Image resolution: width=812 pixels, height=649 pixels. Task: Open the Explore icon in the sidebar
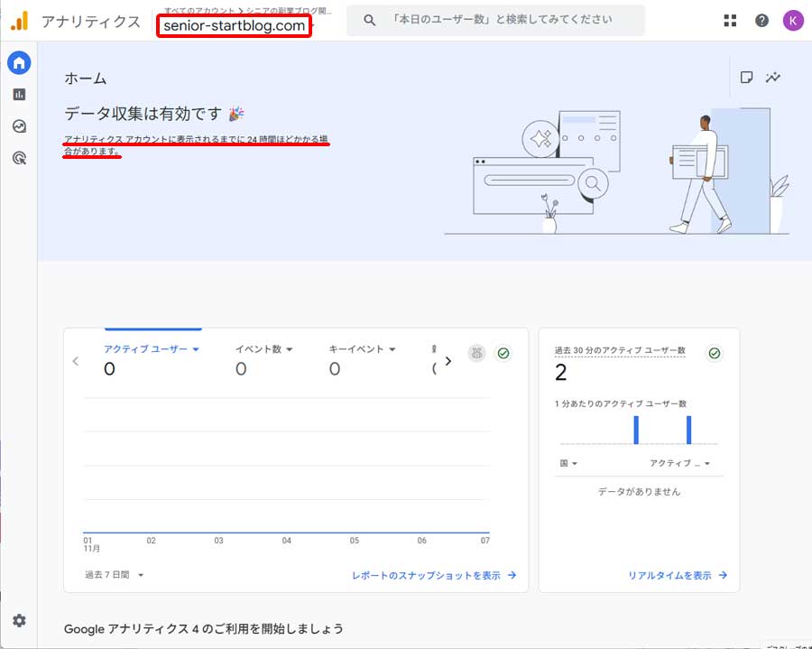(x=18, y=126)
